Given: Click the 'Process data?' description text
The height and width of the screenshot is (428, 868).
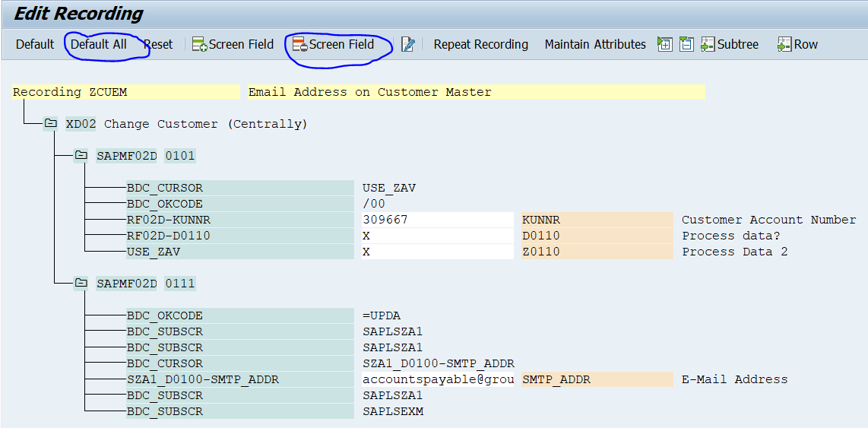Looking at the screenshot, I should [x=730, y=236].
